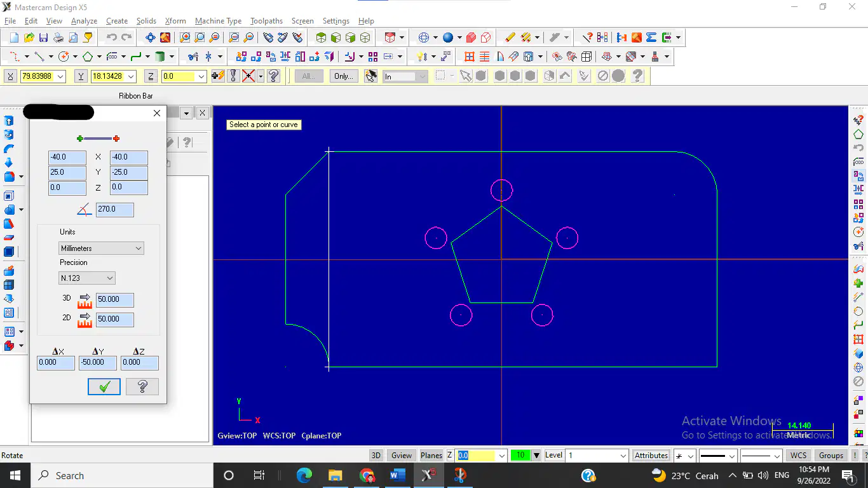Viewport: 868px width, 488px height.
Task: Click the WCS button
Action: pos(799,455)
